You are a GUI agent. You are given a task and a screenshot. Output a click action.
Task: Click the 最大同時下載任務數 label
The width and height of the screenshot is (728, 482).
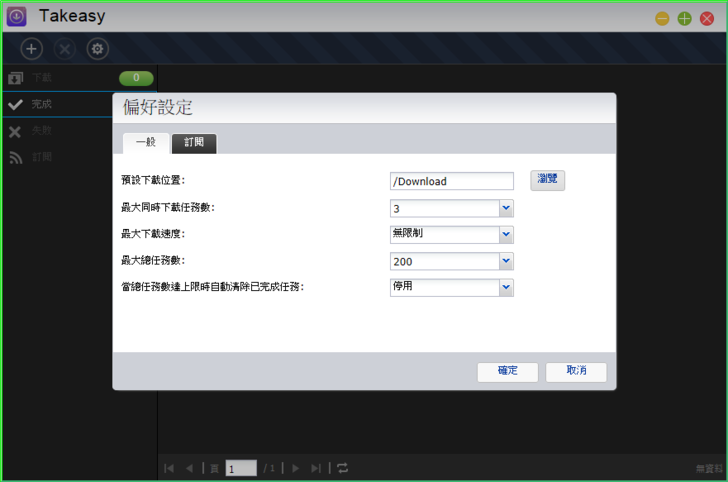tap(168, 208)
